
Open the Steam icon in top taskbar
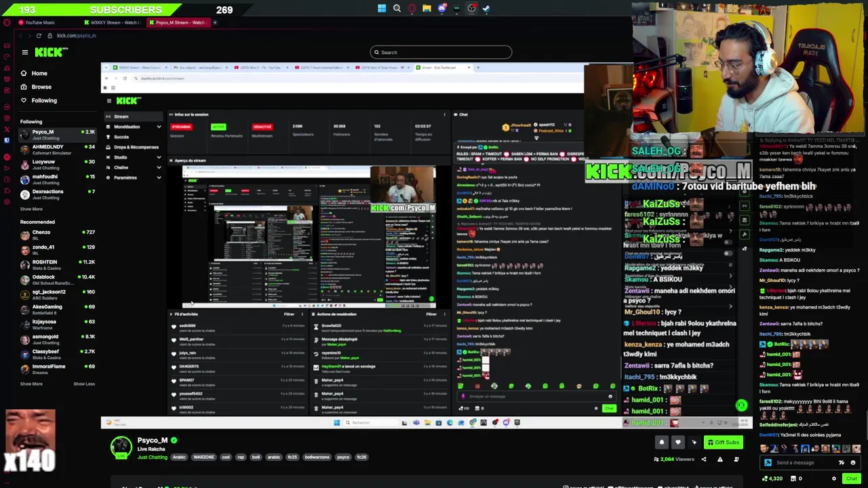(486, 9)
